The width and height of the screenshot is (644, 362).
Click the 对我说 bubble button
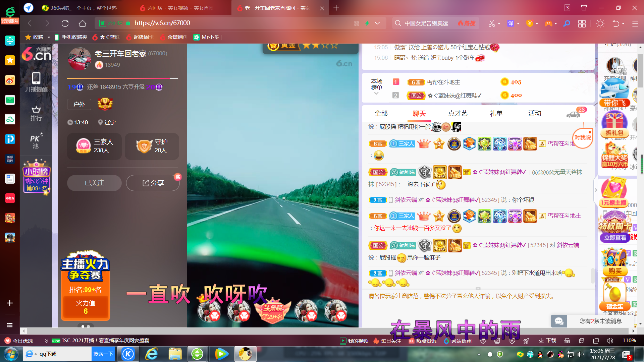pyautogui.click(x=583, y=137)
